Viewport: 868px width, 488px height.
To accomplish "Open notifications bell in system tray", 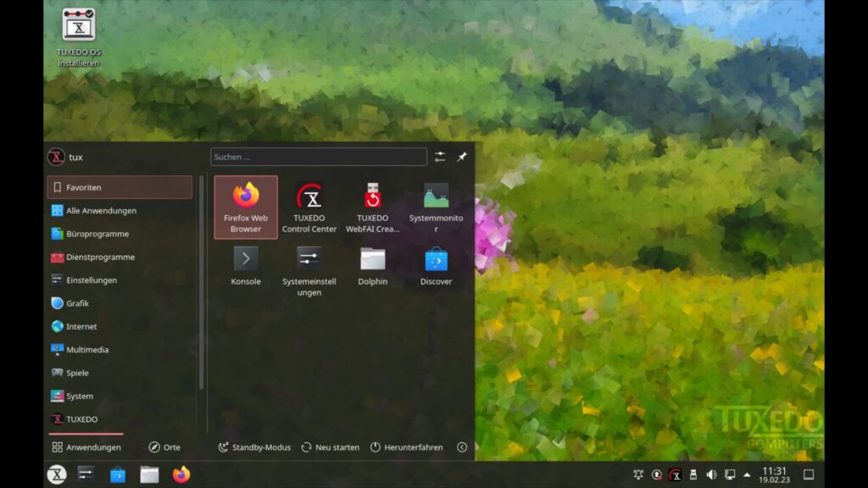I will point(638,474).
